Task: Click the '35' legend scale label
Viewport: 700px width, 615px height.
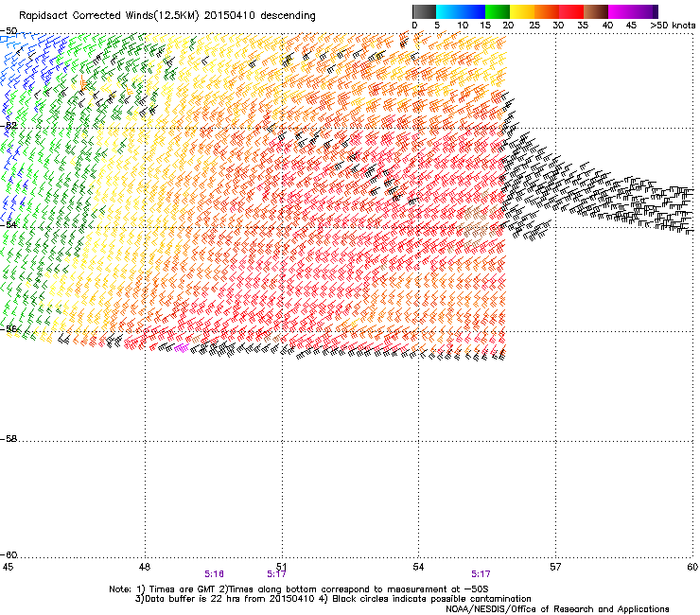Action: 583,26
